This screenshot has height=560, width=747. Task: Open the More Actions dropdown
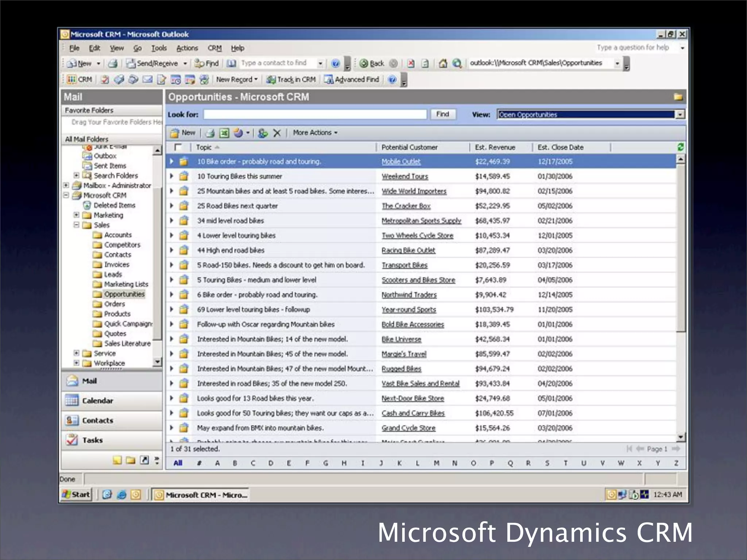click(x=315, y=133)
